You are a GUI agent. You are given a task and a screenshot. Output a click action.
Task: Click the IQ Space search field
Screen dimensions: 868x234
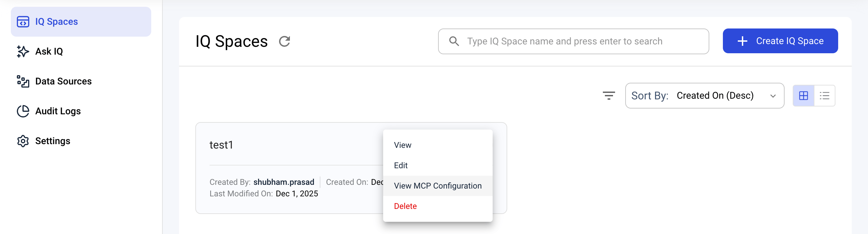573,41
